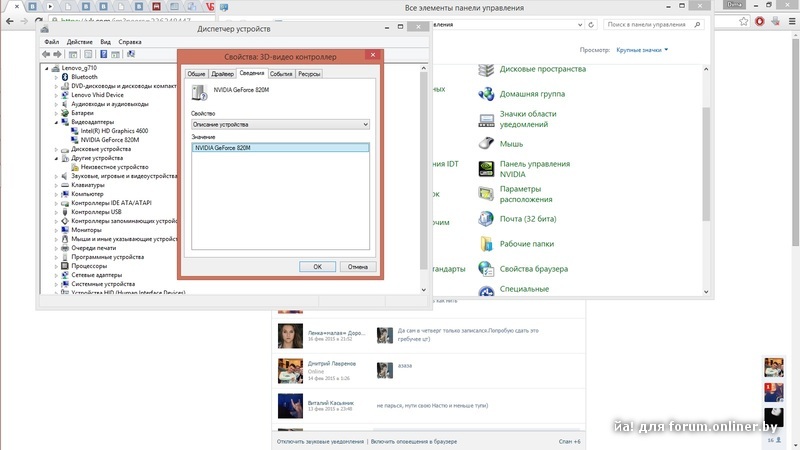Screen dimensions: 800x450
Task: Select Неизвестное устройство in device tree
Action: point(114,167)
